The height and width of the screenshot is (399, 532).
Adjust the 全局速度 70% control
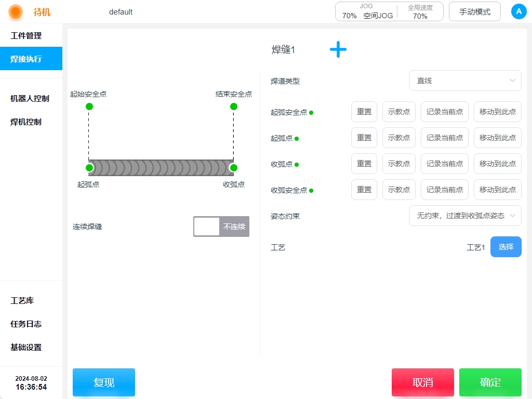[420, 12]
